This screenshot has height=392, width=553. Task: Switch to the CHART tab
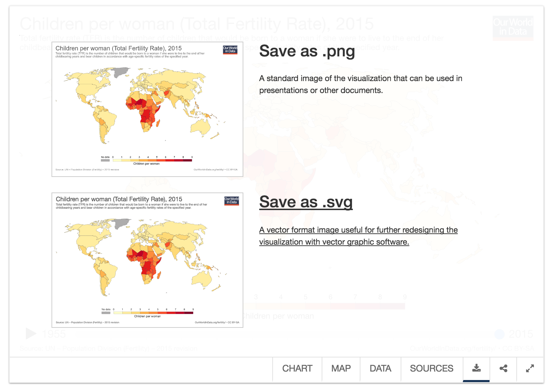(x=297, y=368)
